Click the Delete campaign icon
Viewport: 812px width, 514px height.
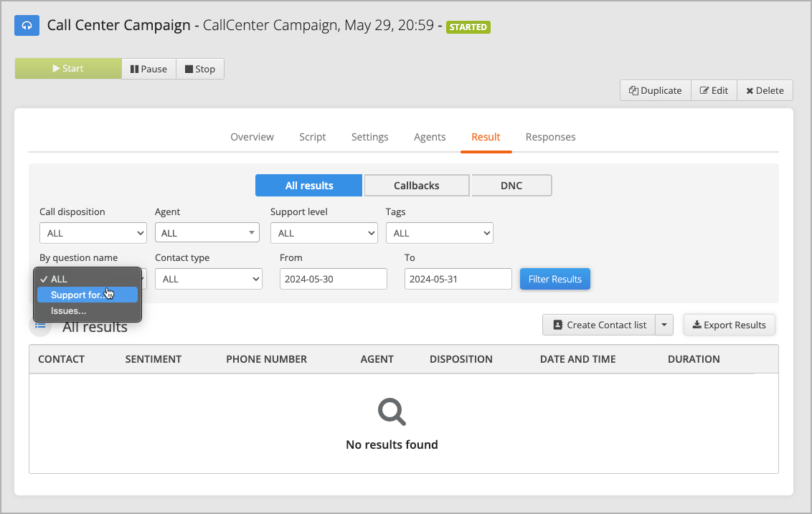[750, 90]
